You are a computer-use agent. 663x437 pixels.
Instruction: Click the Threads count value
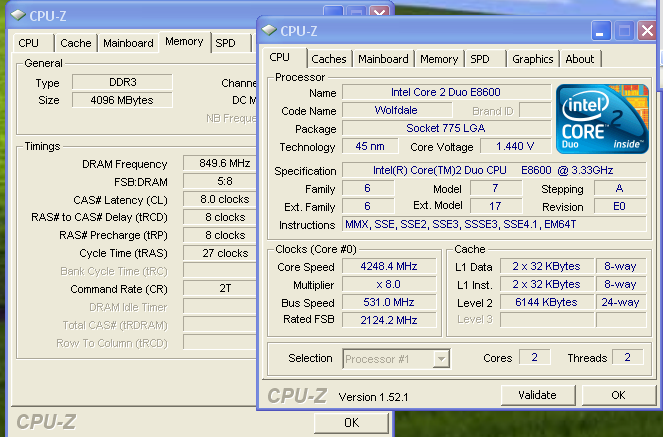(x=627, y=358)
